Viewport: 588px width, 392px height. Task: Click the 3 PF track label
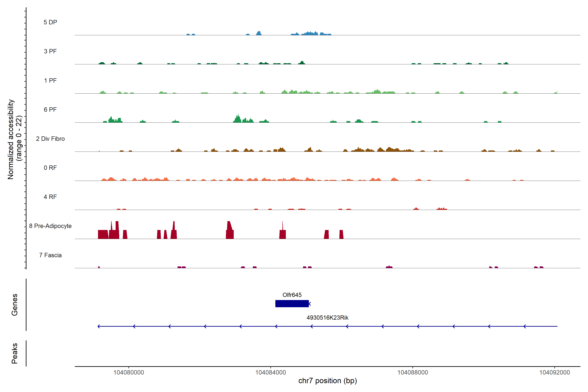click(50, 51)
